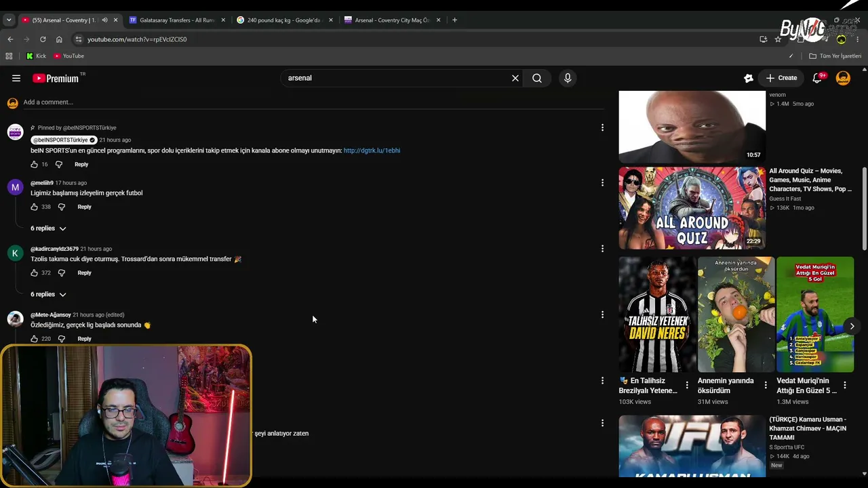868x488 pixels.
Task: Reload the page in the browser toolbar
Action: pos(43,39)
